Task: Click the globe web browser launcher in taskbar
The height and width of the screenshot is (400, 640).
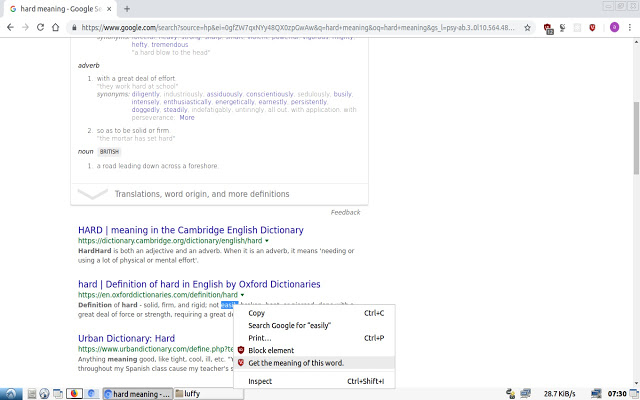Action: point(44,393)
